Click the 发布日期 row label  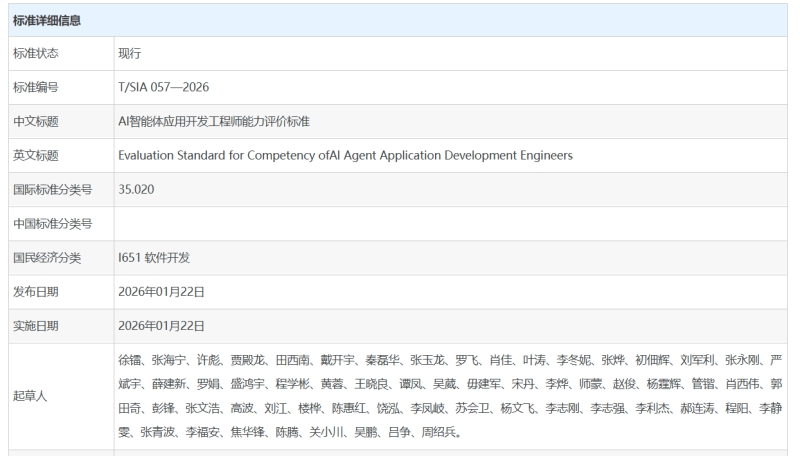point(35,292)
